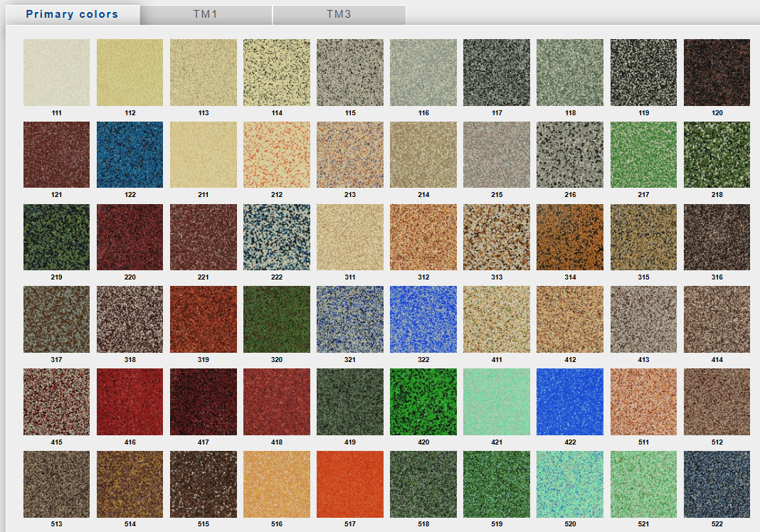Pick the blue speckled swatch 122
This screenshot has height=532, width=760.
click(x=130, y=154)
